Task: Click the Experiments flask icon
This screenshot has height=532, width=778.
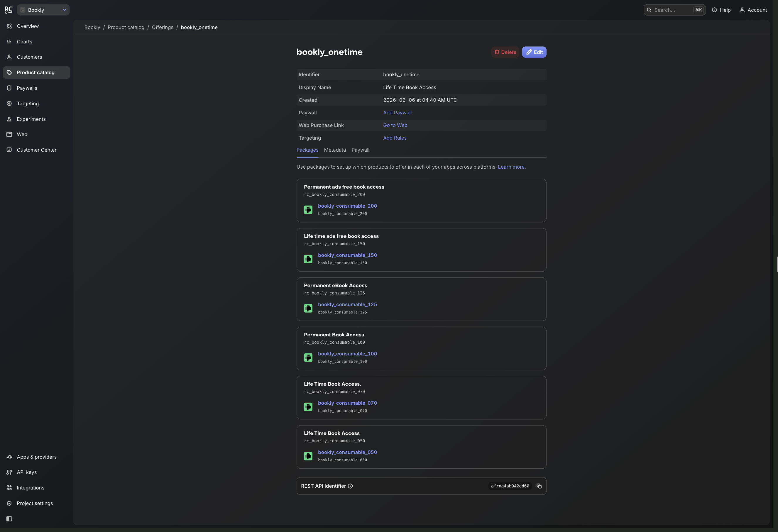Action: pos(9,119)
